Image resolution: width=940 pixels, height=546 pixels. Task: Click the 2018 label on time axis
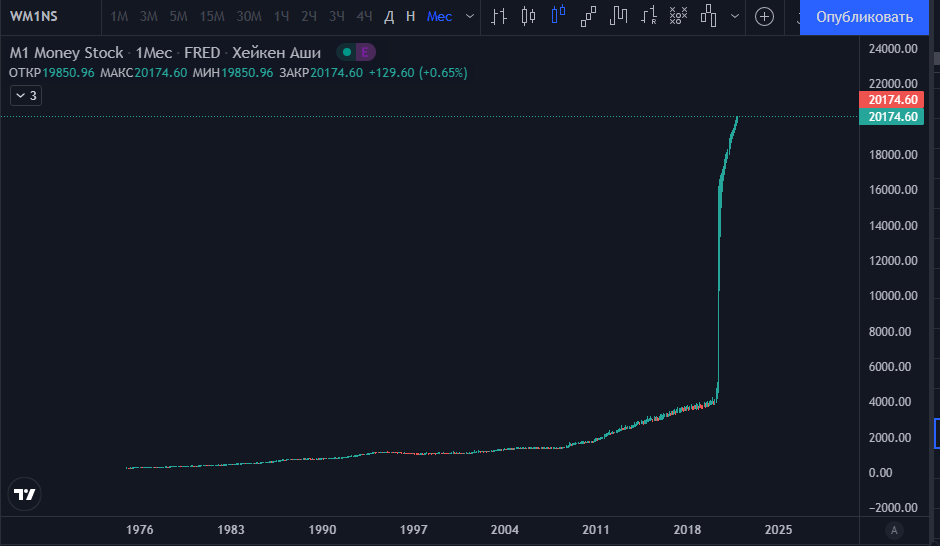(x=687, y=530)
